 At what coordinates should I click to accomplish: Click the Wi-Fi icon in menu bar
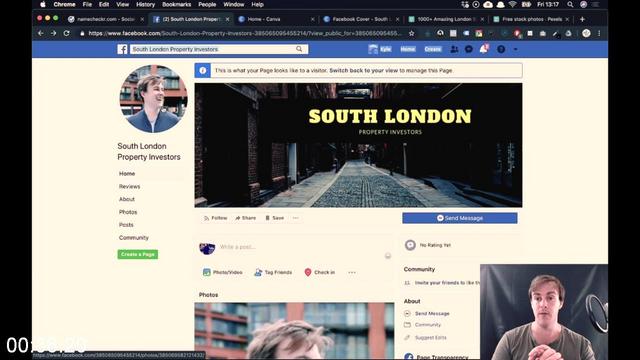513,4
